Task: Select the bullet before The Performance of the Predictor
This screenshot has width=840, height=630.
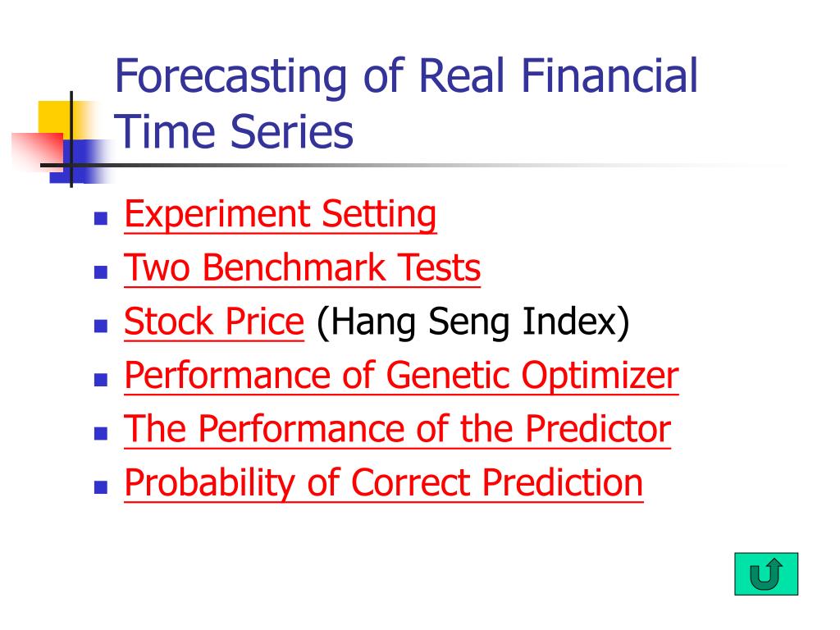Action: click(x=101, y=433)
